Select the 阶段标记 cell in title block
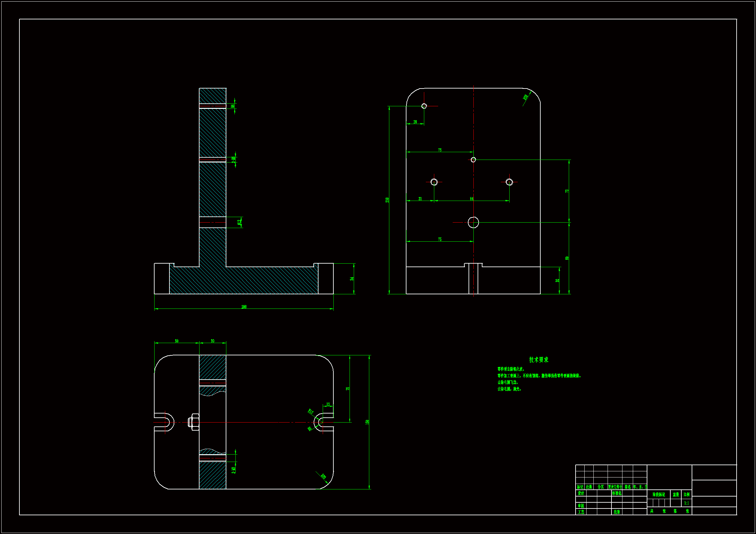The width and height of the screenshot is (756, 534). [x=659, y=495]
